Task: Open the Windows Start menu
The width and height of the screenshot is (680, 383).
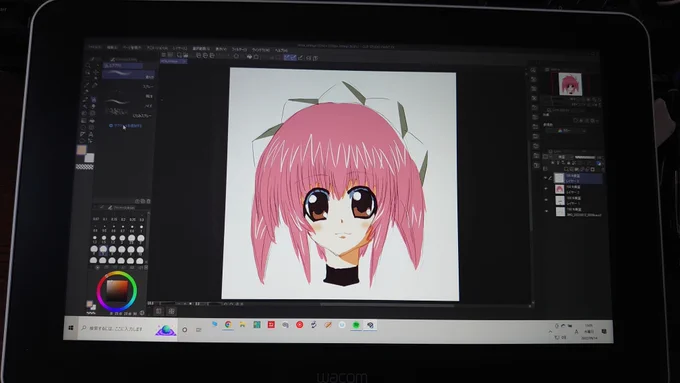Action: pos(71,327)
